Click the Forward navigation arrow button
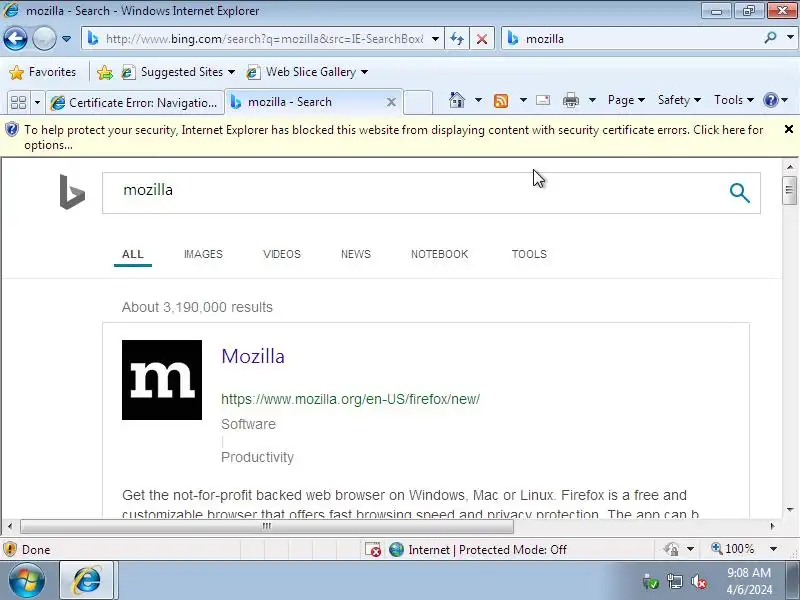Viewport: 800px width, 600px height. [44, 39]
